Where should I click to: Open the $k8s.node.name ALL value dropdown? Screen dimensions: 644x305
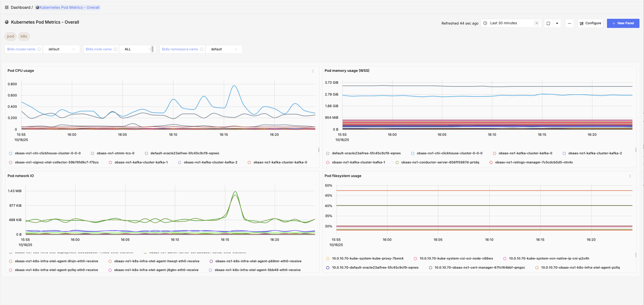[x=137, y=49]
